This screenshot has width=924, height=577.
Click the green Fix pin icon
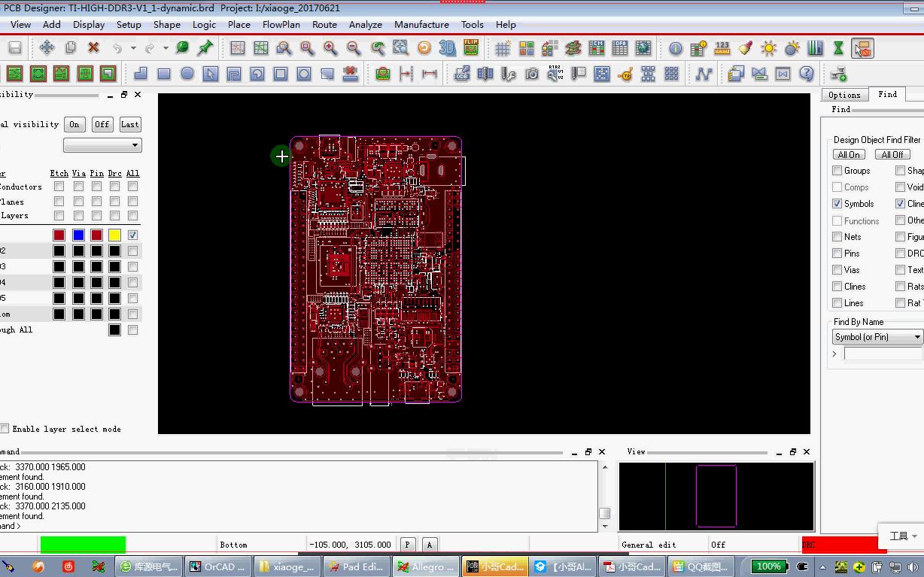pos(205,48)
